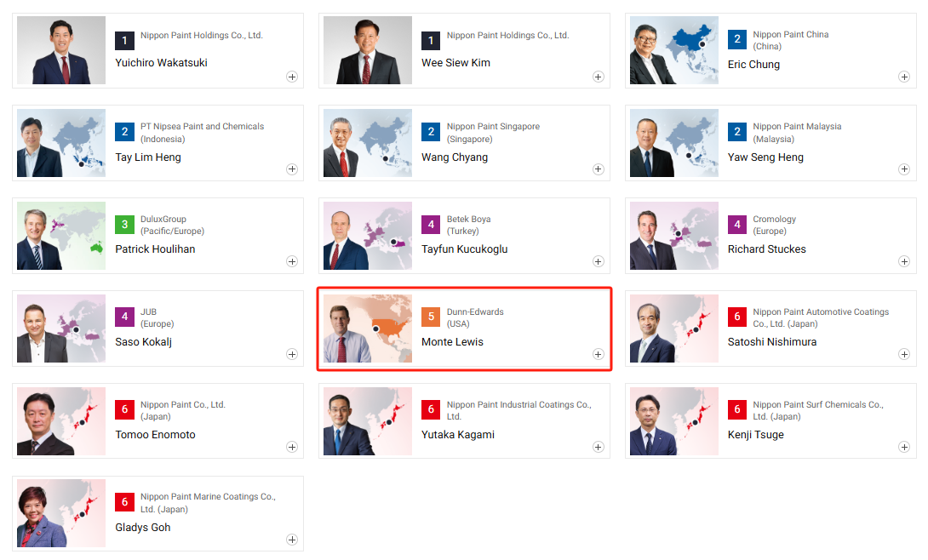Expand Yuichiro Wakatsuki card plus icon
Viewport: 928px width, 560px height.
[x=292, y=77]
